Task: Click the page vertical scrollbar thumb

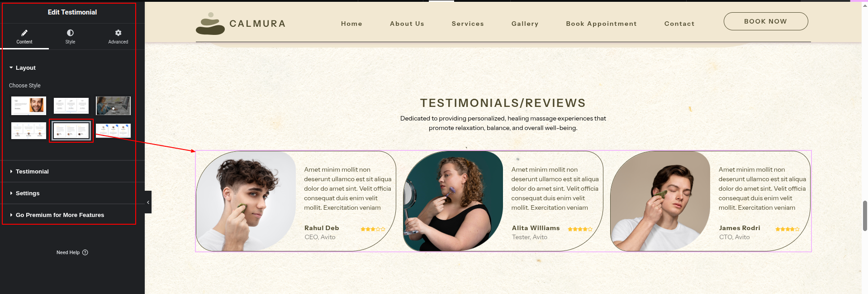Action: point(865,216)
